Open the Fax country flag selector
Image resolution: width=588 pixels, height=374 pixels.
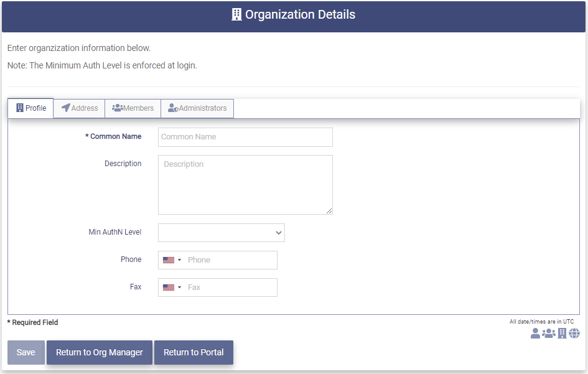click(172, 288)
